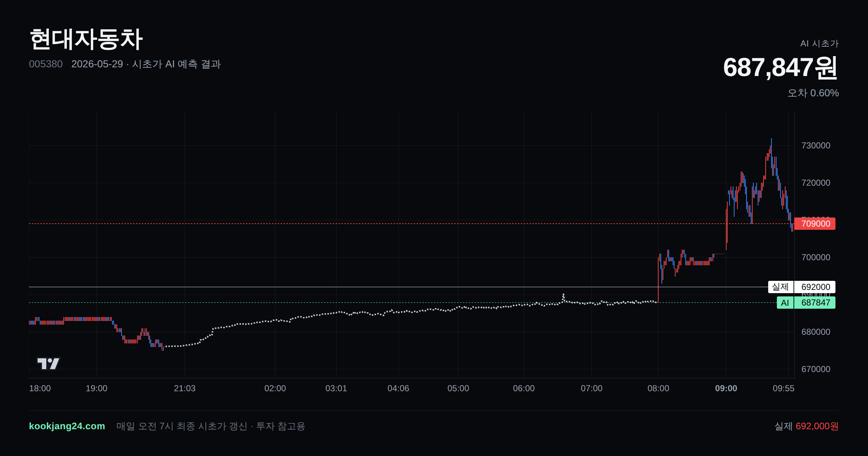Click the 08:00 time axis label
Viewport: 868px width, 456px height.
658,388
